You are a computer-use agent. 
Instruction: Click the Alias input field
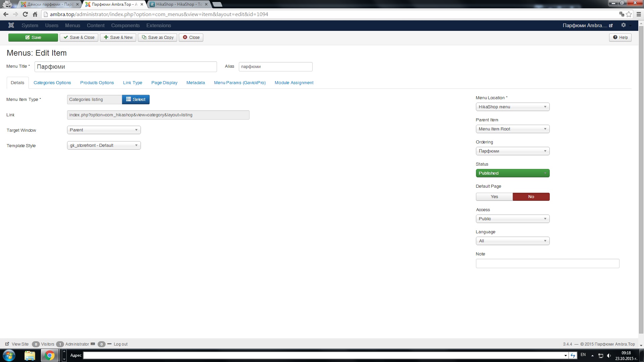tap(276, 67)
